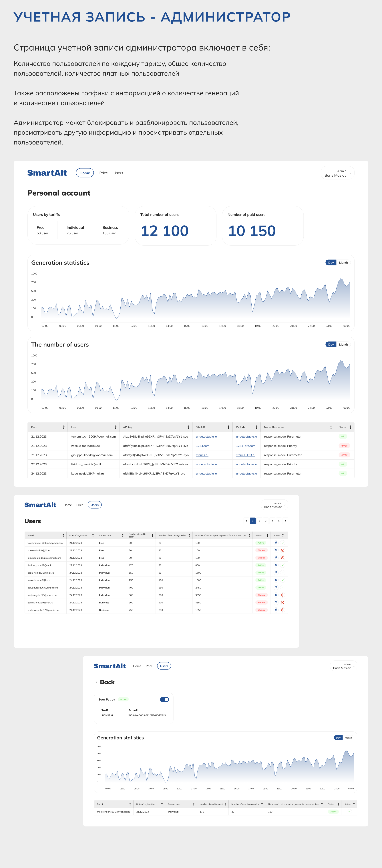This screenshot has height=868, width=382.
Task: Open Users tab on the Home page
Action: (x=118, y=173)
